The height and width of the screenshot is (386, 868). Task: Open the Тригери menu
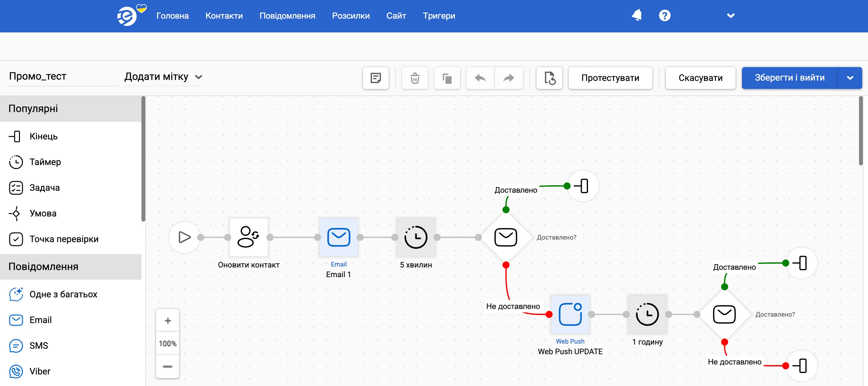[439, 16]
